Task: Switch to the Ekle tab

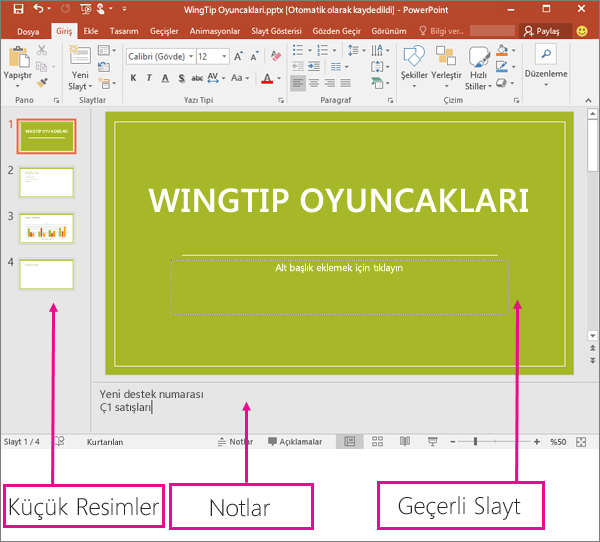Action: coord(91,31)
